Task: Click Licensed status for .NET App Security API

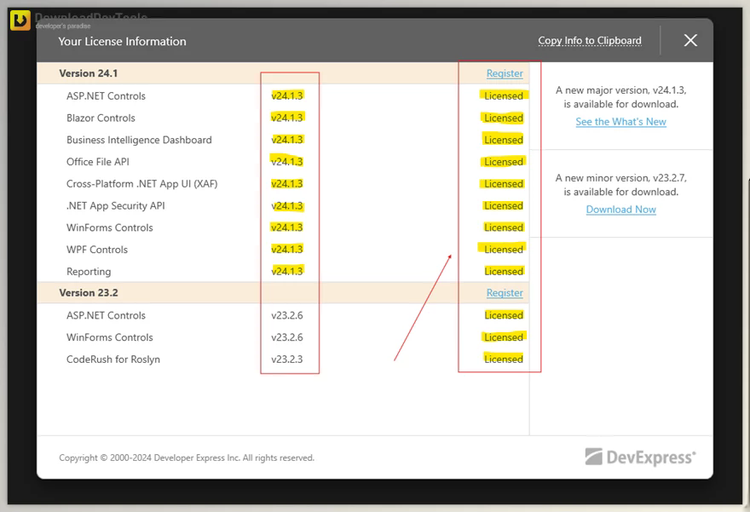Action: coord(503,206)
